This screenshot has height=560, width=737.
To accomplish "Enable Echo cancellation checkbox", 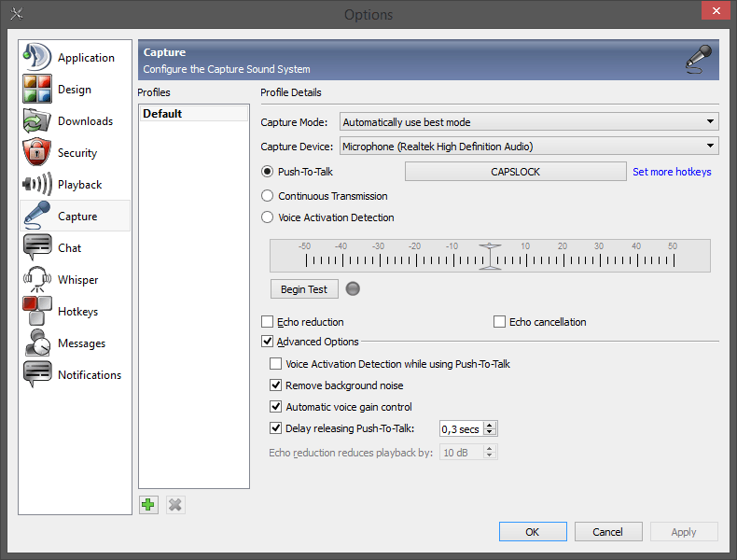I will click(x=499, y=322).
